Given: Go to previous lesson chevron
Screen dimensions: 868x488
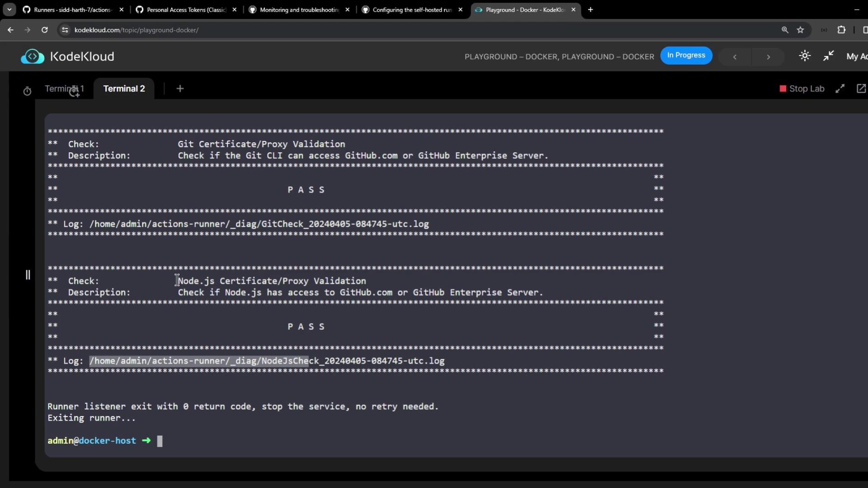Looking at the screenshot, I should (x=735, y=57).
